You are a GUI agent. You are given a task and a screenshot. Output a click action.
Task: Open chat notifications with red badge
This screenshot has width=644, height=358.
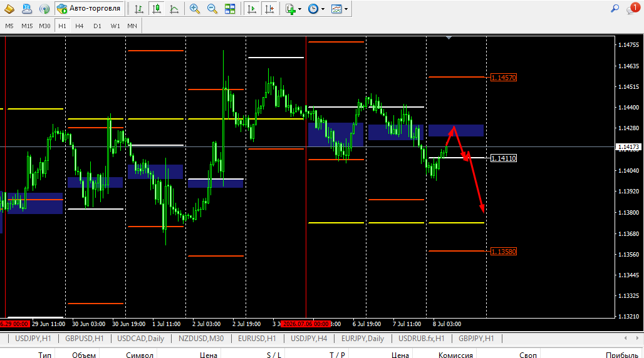click(632, 8)
